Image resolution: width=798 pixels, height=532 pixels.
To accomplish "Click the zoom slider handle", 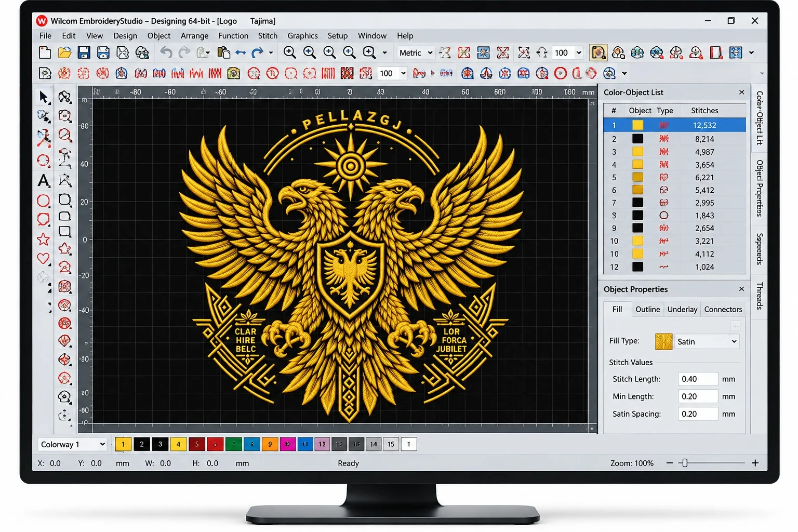I will pyautogui.click(x=685, y=463).
